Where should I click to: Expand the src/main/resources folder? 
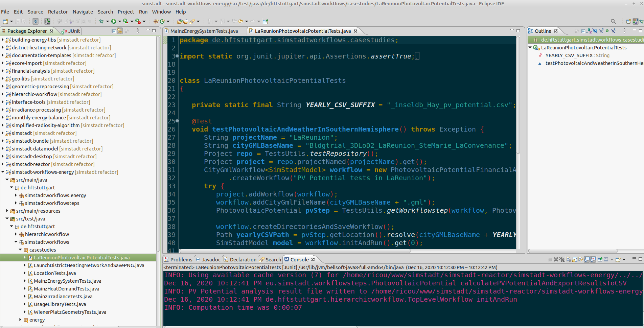(7, 211)
